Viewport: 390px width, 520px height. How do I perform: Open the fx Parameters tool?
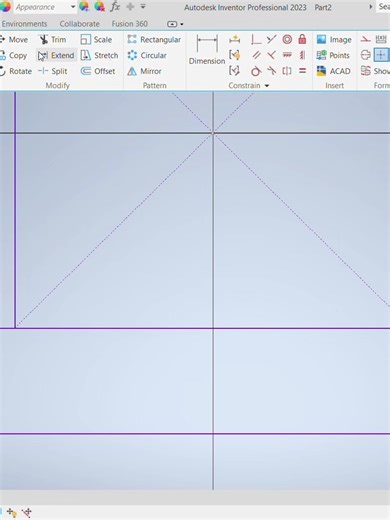pyautogui.click(x=115, y=6)
